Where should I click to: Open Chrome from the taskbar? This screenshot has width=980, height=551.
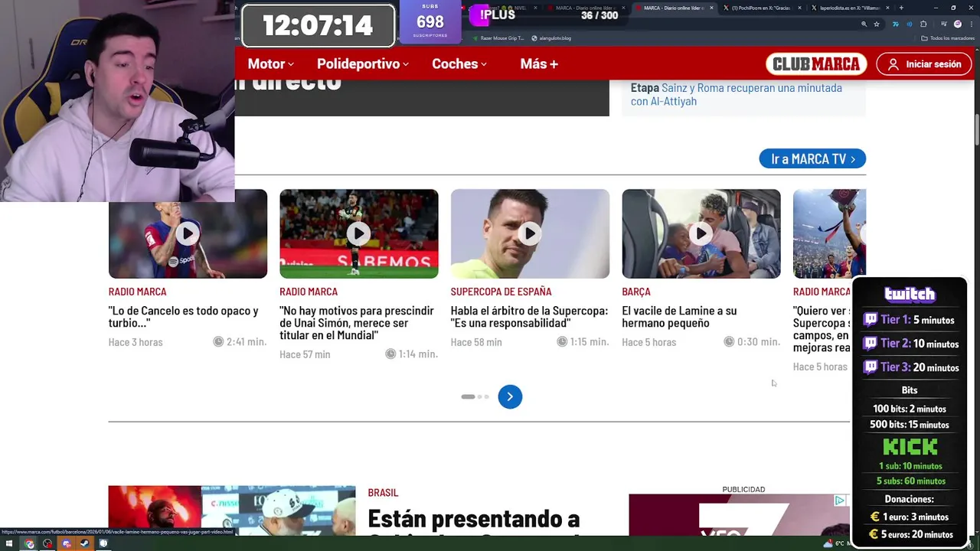(29, 544)
